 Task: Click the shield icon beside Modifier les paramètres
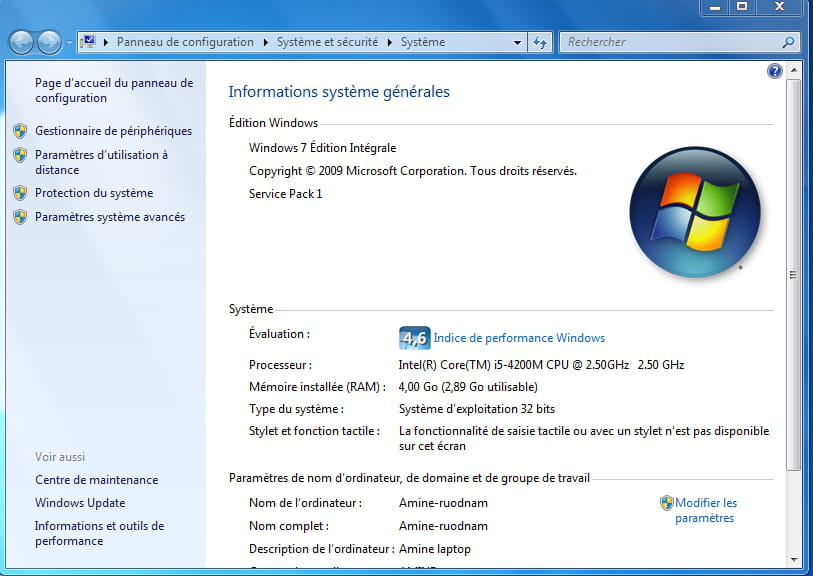point(666,503)
